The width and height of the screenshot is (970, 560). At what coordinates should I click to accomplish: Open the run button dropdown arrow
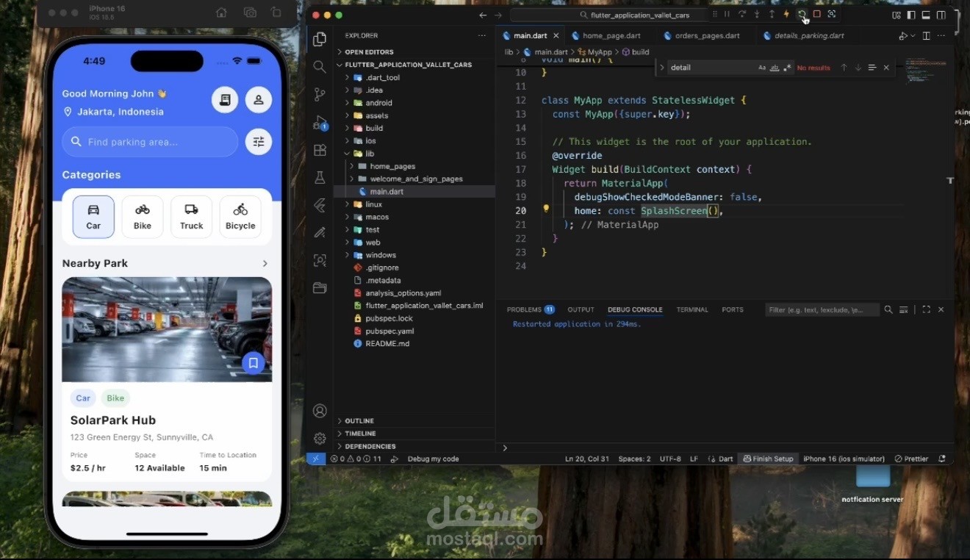(913, 36)
